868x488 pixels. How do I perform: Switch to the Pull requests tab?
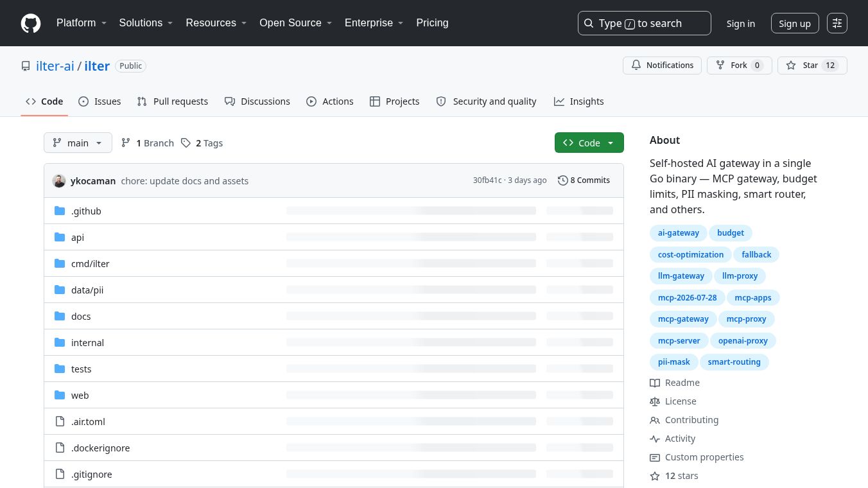(x=173, y=101)
